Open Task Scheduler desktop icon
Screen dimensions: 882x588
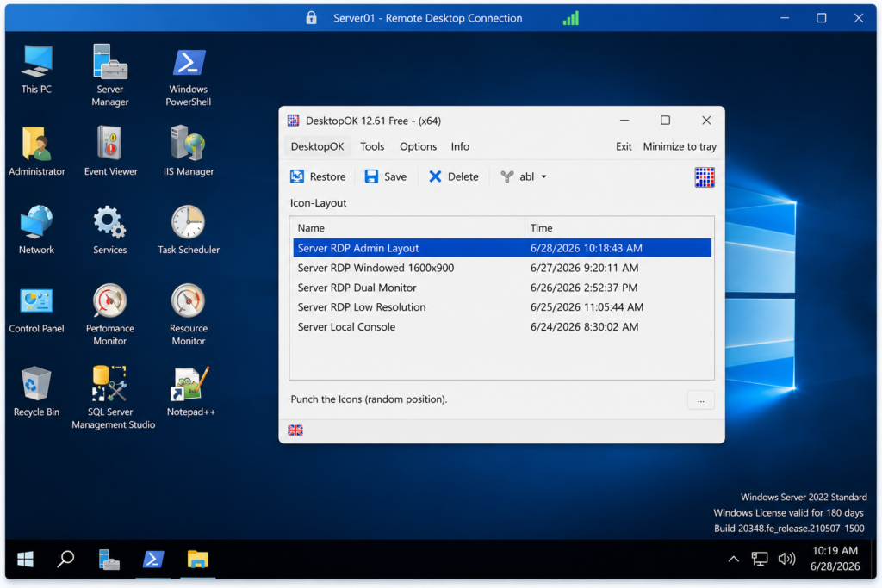189,231
